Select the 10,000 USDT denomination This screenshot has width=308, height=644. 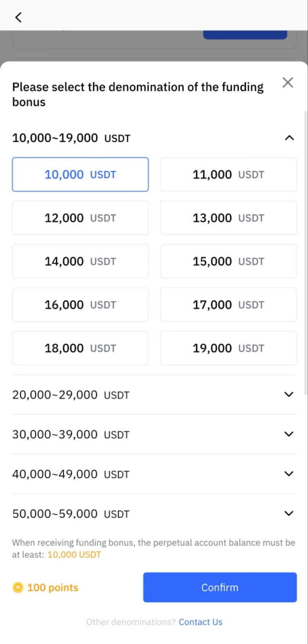coord(80,174)
